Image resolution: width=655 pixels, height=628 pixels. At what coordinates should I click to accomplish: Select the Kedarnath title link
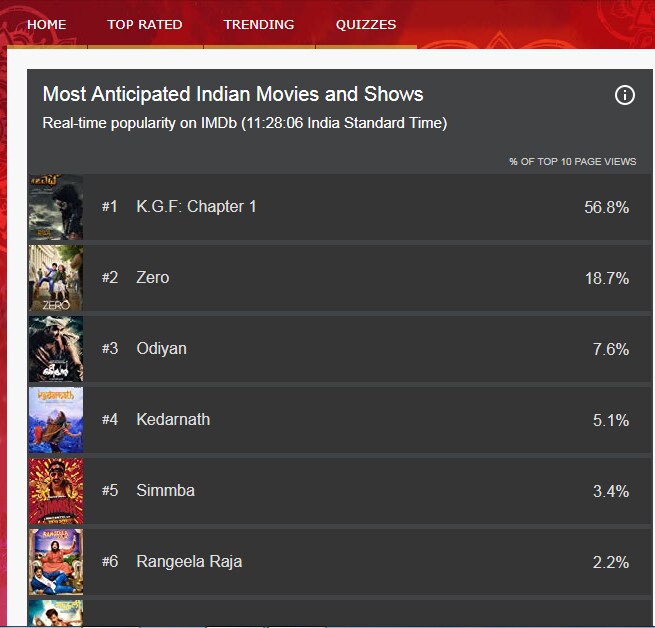173,420
